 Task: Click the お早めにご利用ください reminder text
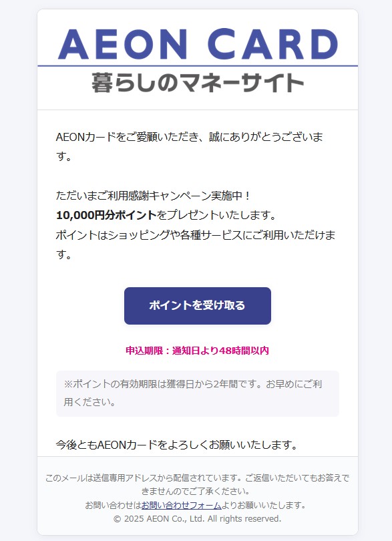click(193, 393)
